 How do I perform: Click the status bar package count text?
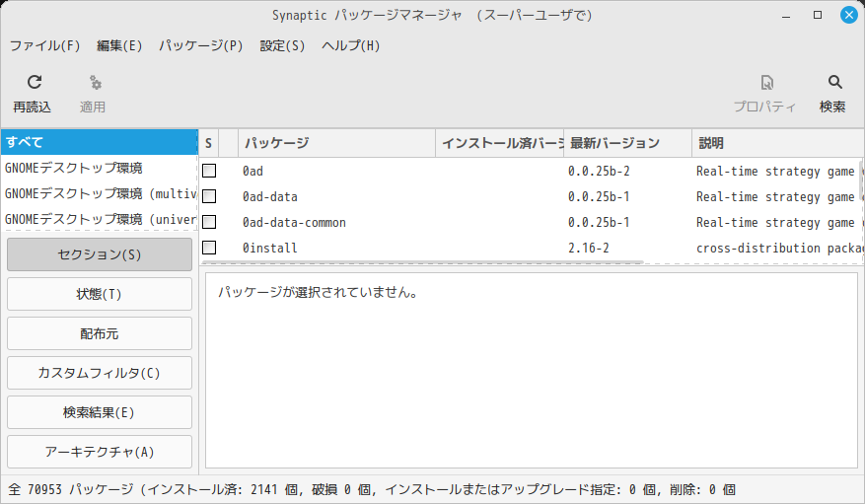(x=371, y=489)
